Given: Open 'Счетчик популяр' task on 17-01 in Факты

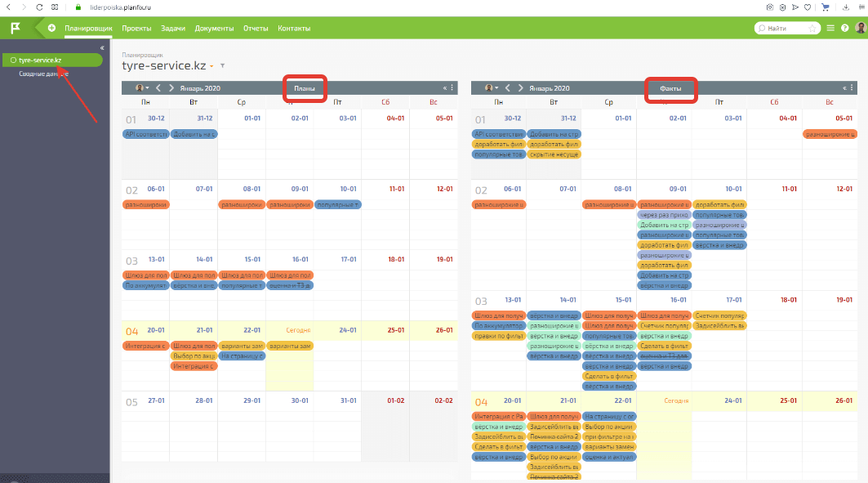Looking at the screenshot, I should click(719, 315).
